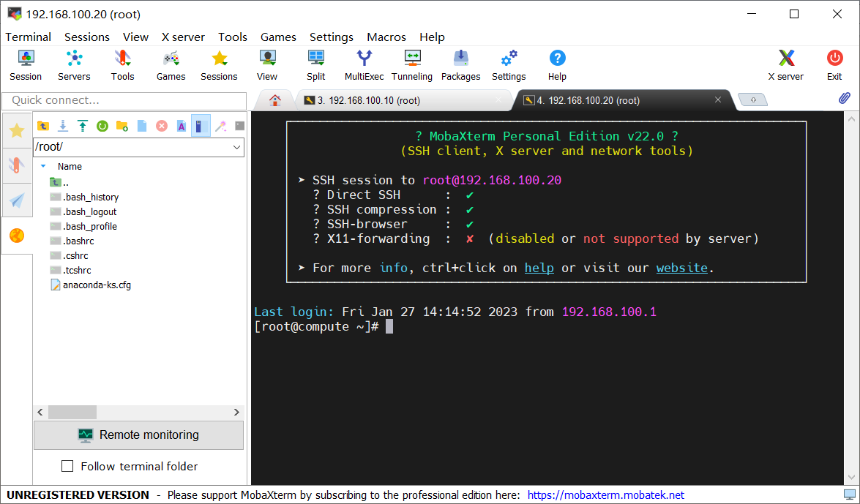Open the Servers toolbar icon
Viewport: 860px width, 504px height.
point(74,64)
